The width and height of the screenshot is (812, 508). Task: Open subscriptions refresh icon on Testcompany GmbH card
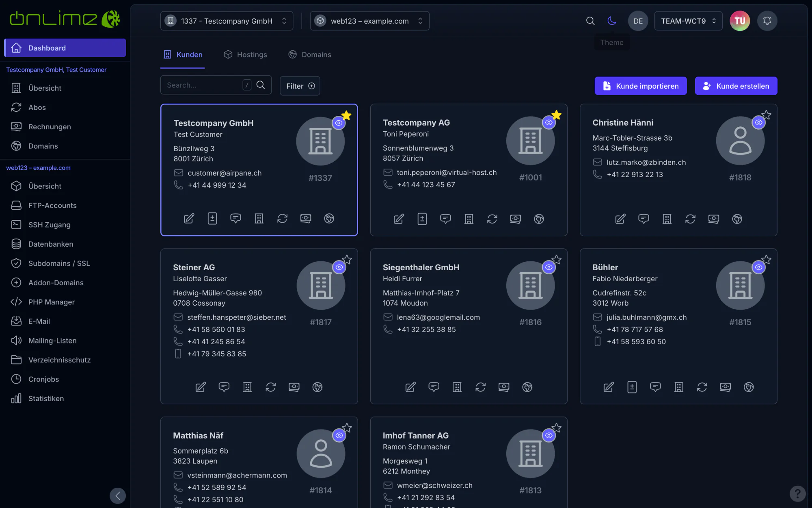coord(282,219)
